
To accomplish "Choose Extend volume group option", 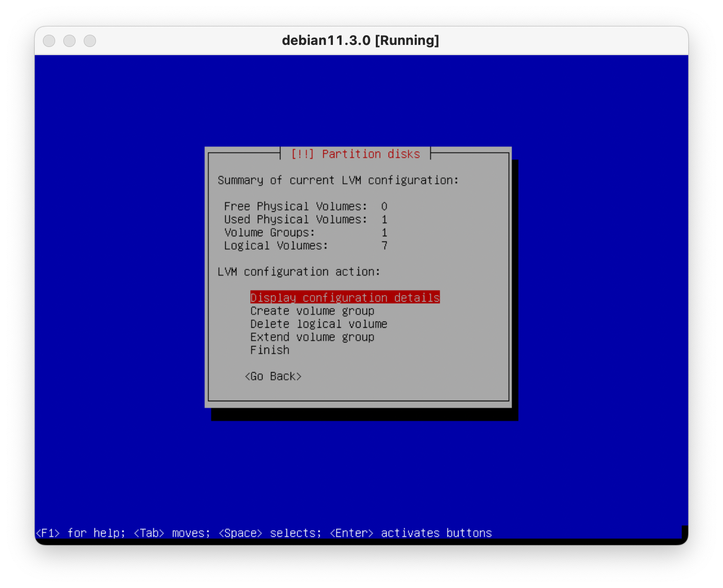I will pos(312,337).
